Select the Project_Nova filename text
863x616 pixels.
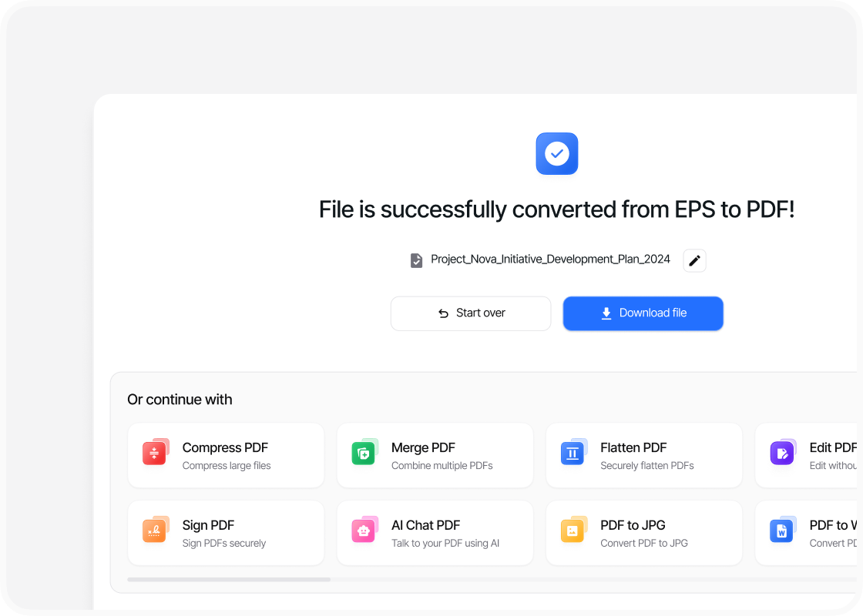tap(552, 259)
